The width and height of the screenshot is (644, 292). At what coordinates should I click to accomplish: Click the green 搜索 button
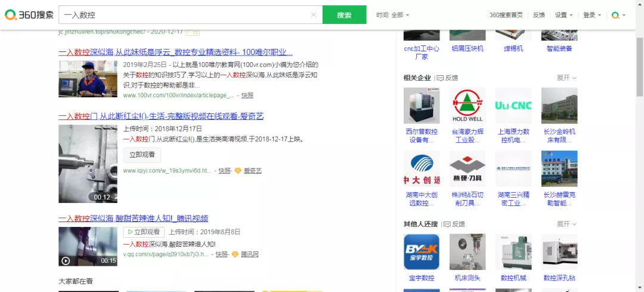coord(344,15)
